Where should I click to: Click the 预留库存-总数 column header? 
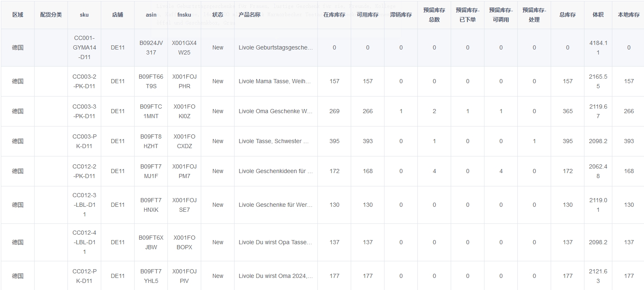click(434, 15)
